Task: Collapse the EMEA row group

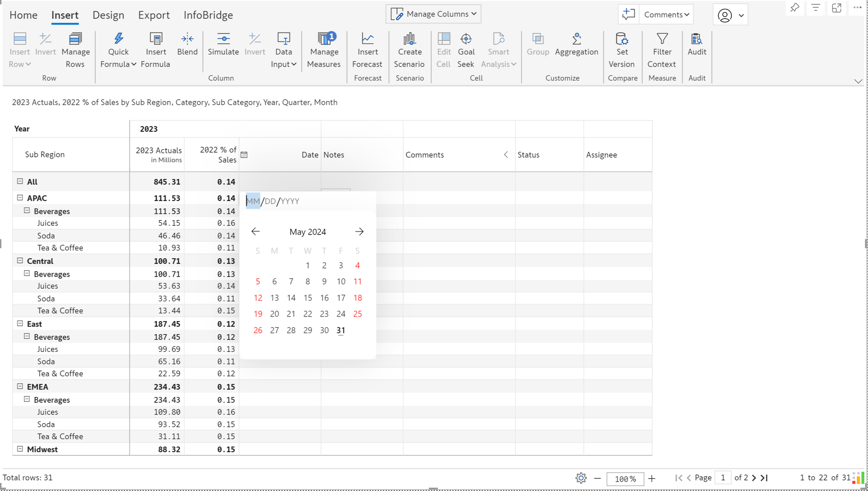Action: tap(20, 386)
